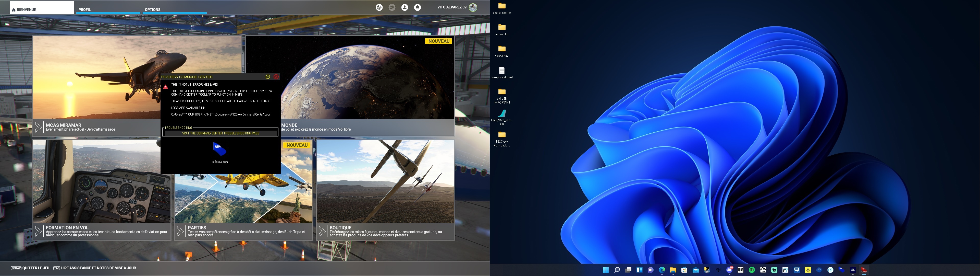Image resolution: width=980 pixels, height=276 pixels.
Task: Open Windows Search from the taskbar
Action: tap(617, 270)
